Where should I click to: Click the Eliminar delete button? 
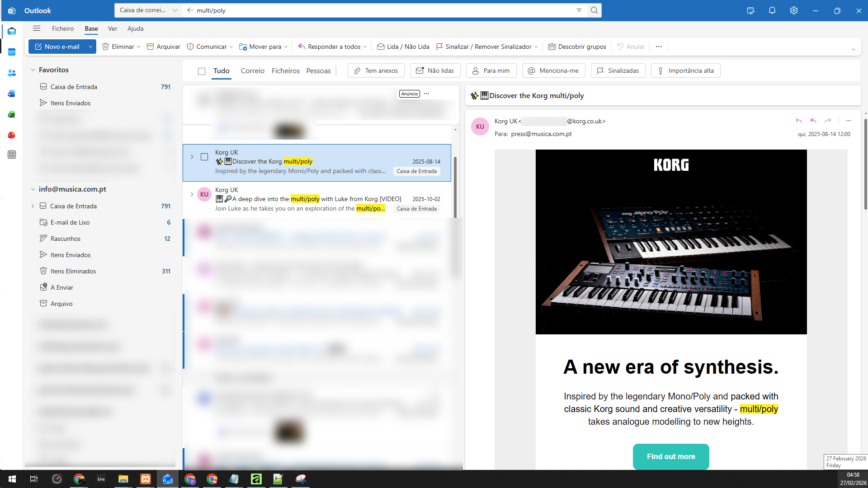[x=118, y=47]
